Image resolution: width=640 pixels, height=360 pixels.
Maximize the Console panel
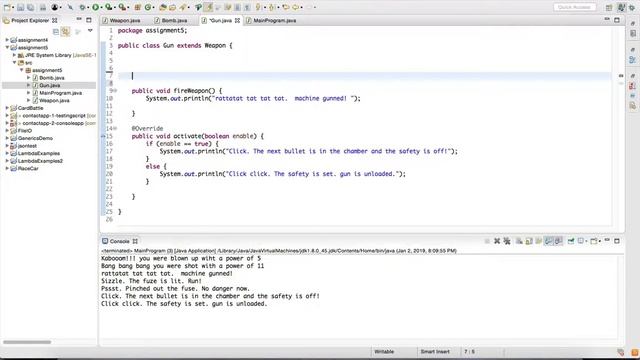[x=617, y=241]
